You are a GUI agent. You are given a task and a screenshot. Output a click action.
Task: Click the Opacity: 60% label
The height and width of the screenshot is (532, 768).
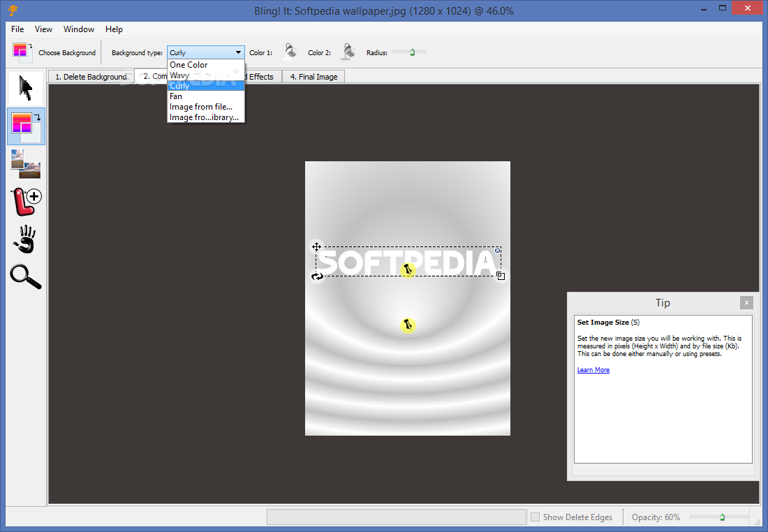tap(656, 517)
